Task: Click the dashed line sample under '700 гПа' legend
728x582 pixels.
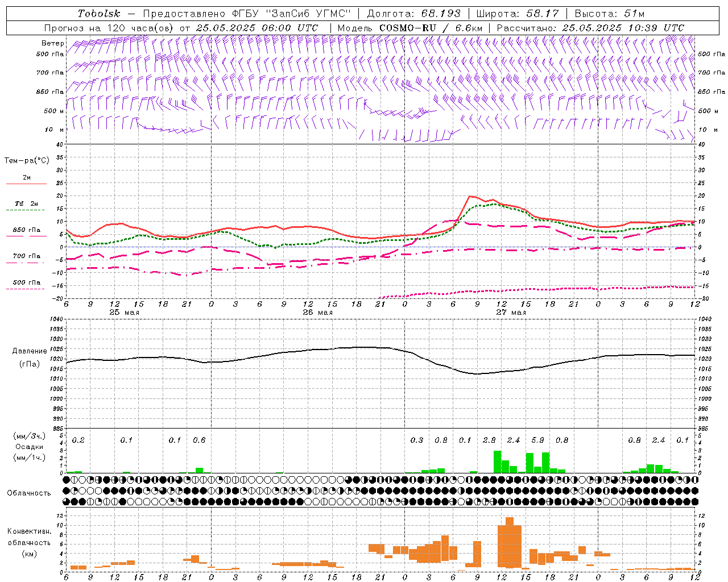Action: click(26, 263)
